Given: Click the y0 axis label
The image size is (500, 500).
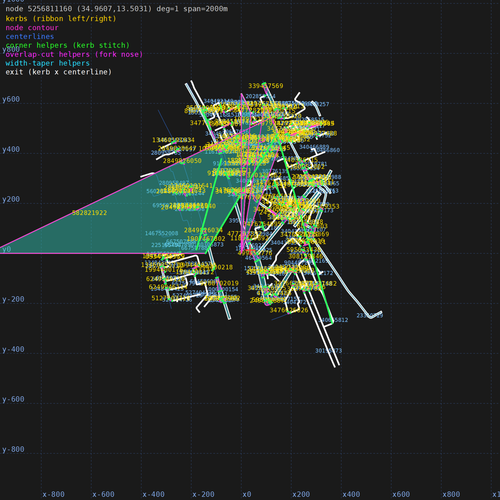Looking at the screenshot, I should [x=7, y=249].
